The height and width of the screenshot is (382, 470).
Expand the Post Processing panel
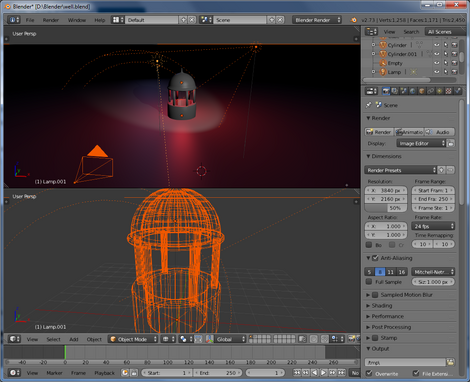coord(368,327)
